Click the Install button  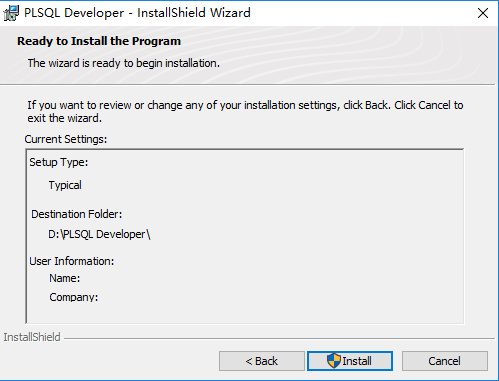coord(350,361)
